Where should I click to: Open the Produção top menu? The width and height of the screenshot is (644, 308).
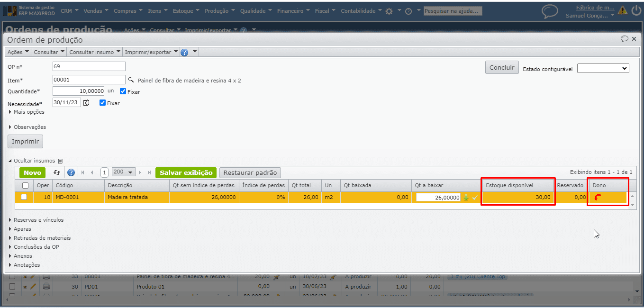click(x=220, y=11)
